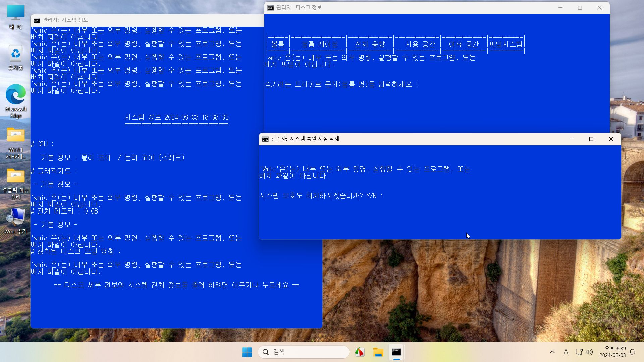Click the taskbar 검색 search box
Image resolution: width=644 pixels, height=362 pixels.
point(304,352)
